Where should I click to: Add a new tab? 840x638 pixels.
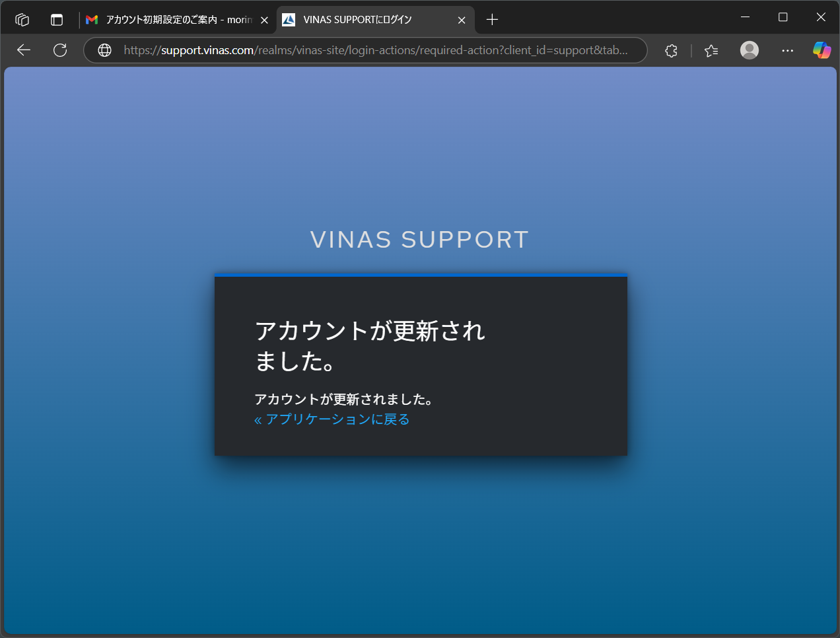tap(492, 20)
